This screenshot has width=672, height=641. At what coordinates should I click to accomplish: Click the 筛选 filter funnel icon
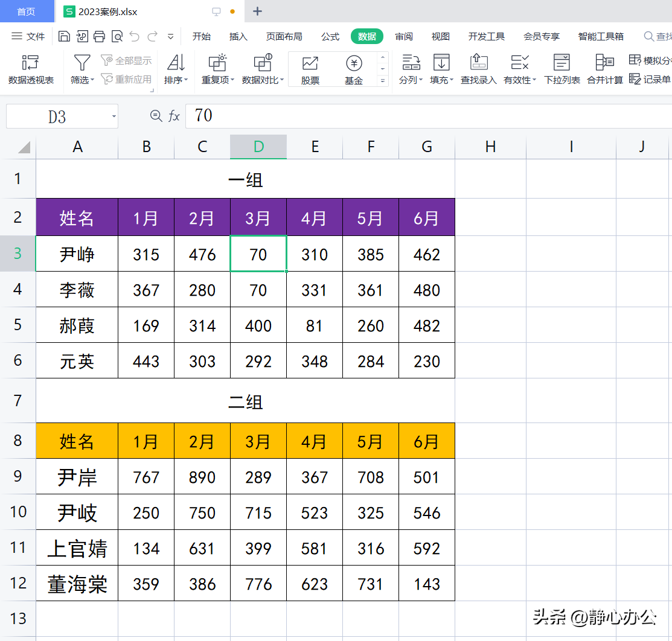click(x=82, y=63)
